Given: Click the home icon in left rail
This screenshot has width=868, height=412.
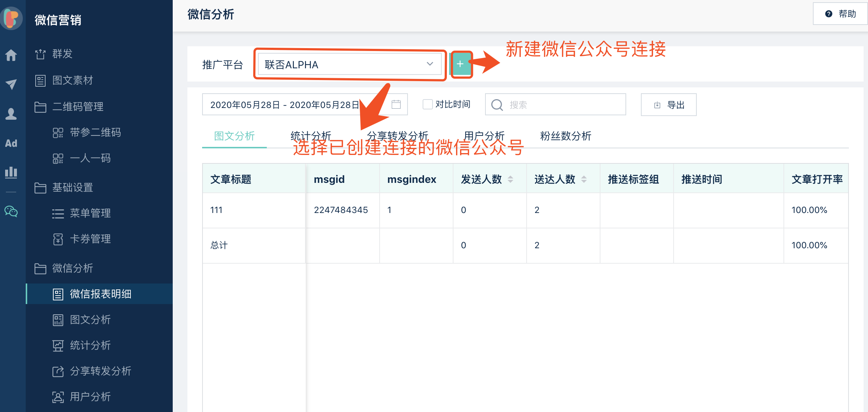Looking at the screenshot, I should [11, 55].
